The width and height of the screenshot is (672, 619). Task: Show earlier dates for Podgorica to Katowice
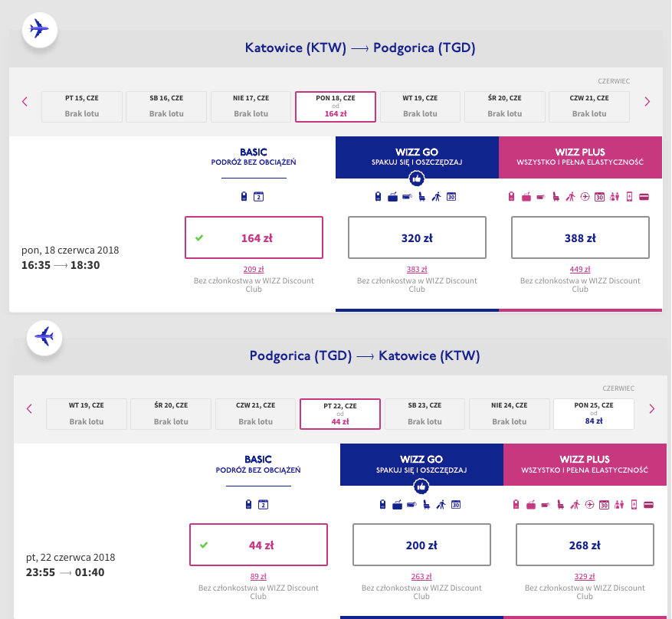click(29, 408)
